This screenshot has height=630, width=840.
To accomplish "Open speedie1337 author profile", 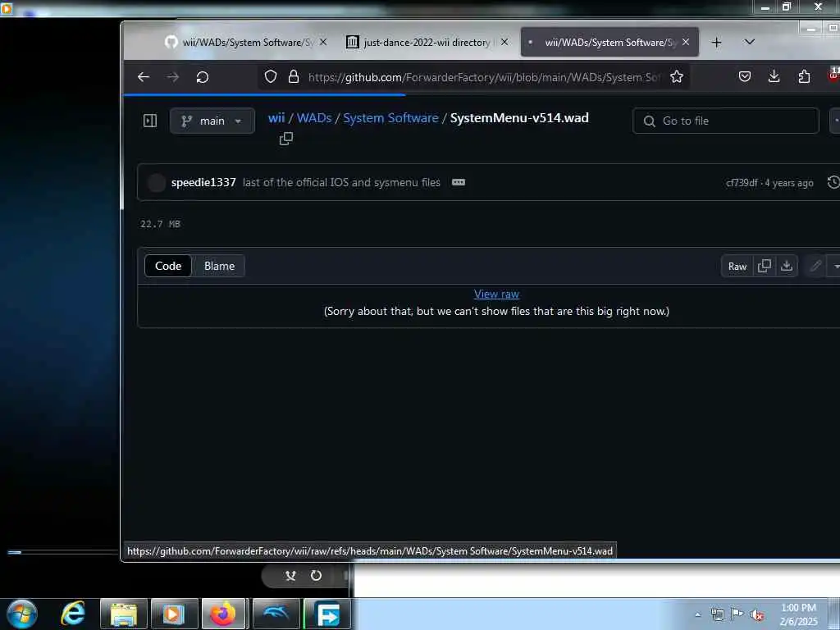I will click(203, 182).
